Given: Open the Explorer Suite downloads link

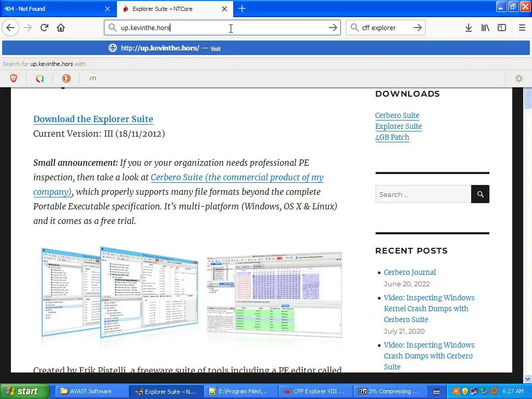Looking at the screenshot, I should pyautogui.click(x=398, y=126).
